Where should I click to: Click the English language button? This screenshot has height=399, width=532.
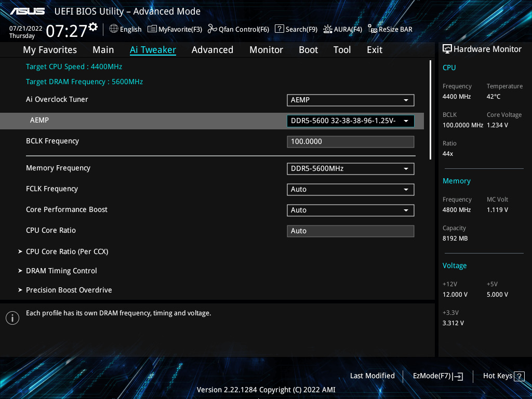pyautogui.click(x=126, y=29)
